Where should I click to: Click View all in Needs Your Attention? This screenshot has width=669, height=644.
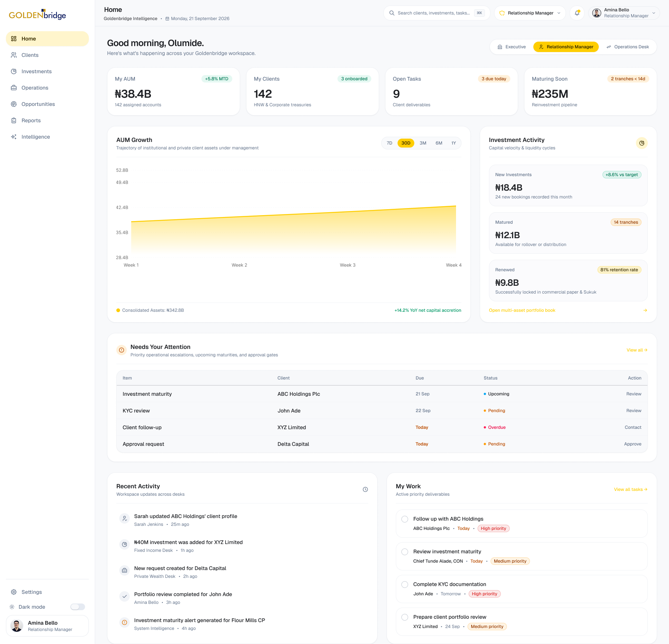point(637,350)
